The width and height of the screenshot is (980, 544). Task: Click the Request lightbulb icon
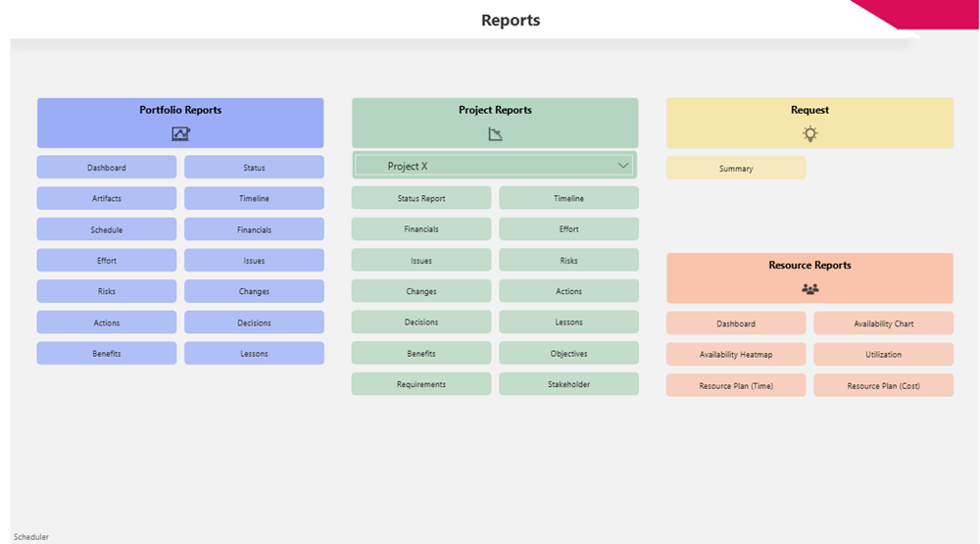(809, 134)
